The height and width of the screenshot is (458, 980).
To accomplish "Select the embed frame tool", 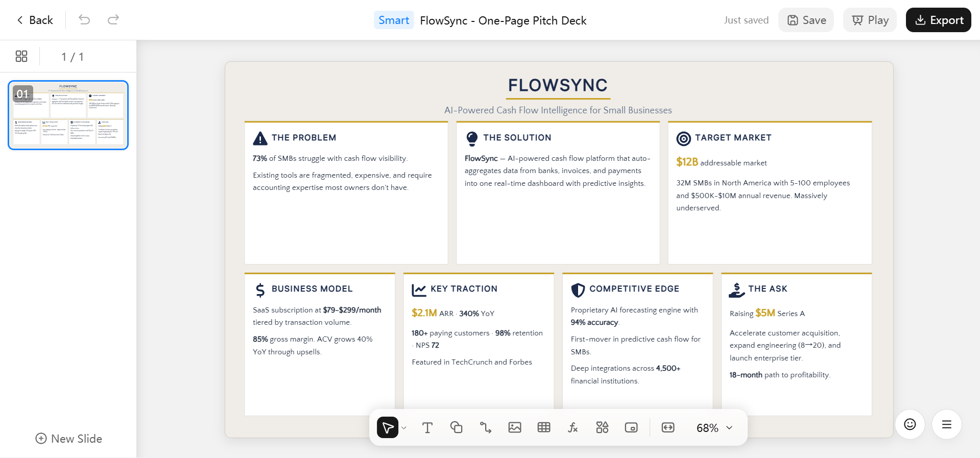I will (x=631, y=427).
